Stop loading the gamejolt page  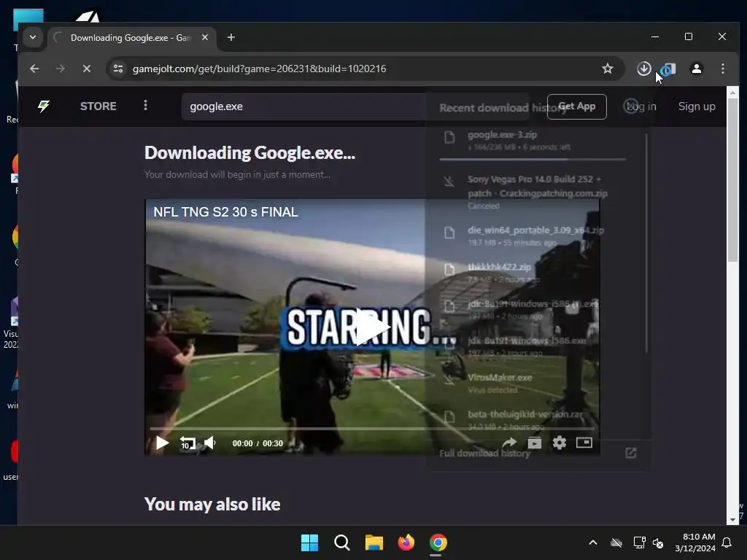coord(86,69)
